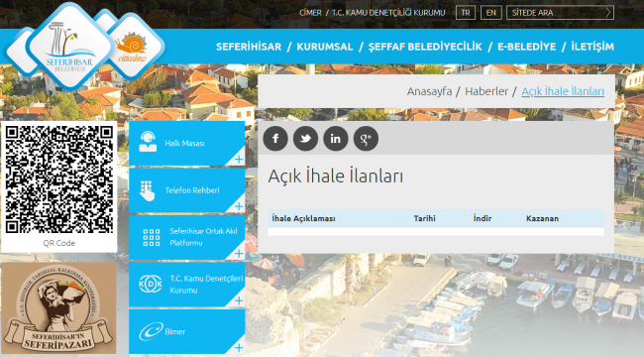The image size is (644, 357).
Task: Click the Telefon Rehberi keypad icon
Action: point(147,190)
